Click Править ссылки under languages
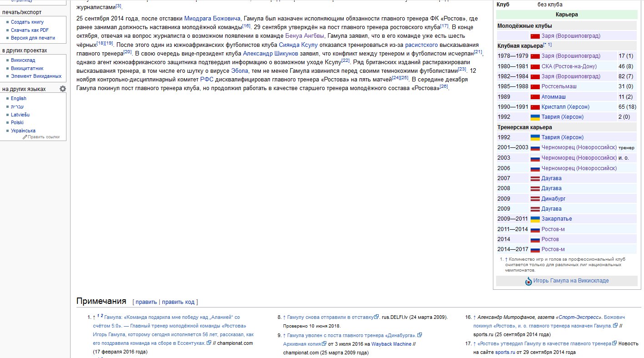Viewport: 644px width, 358px height. coord(44,137)
